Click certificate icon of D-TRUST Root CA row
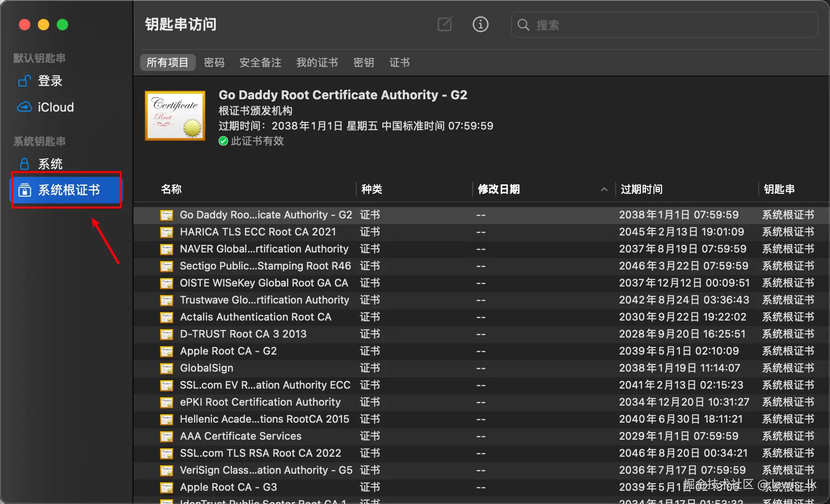The height and width of the screenshot is (504, 830). click(167, 334)
